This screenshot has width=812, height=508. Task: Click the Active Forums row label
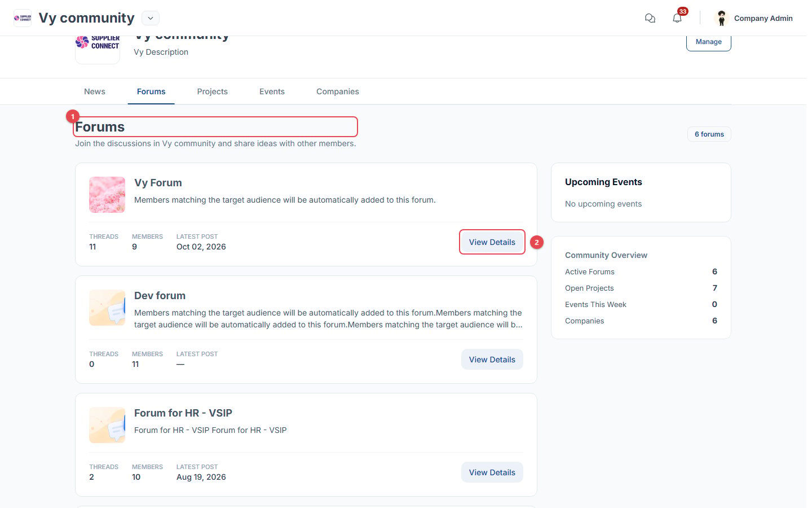coord(590,271)
